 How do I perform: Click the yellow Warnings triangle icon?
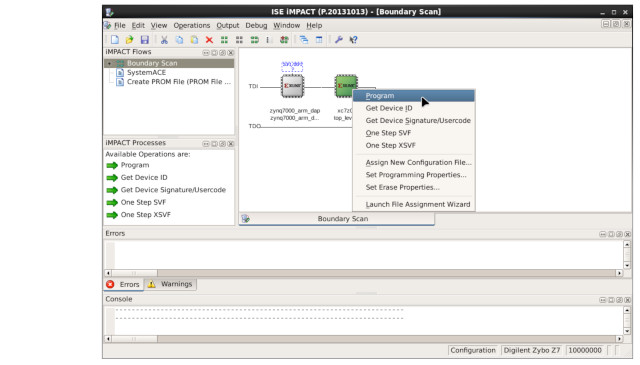click(x=151, y=284)
